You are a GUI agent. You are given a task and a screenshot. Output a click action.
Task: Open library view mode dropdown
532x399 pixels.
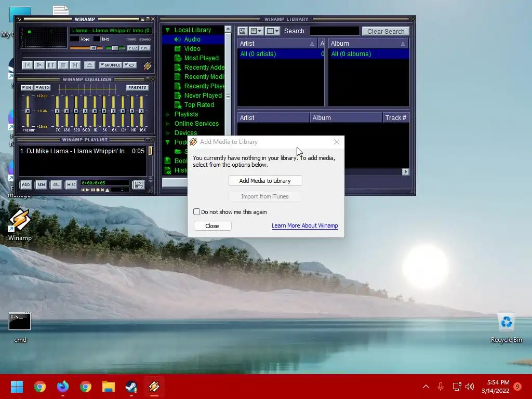[256, 31]
